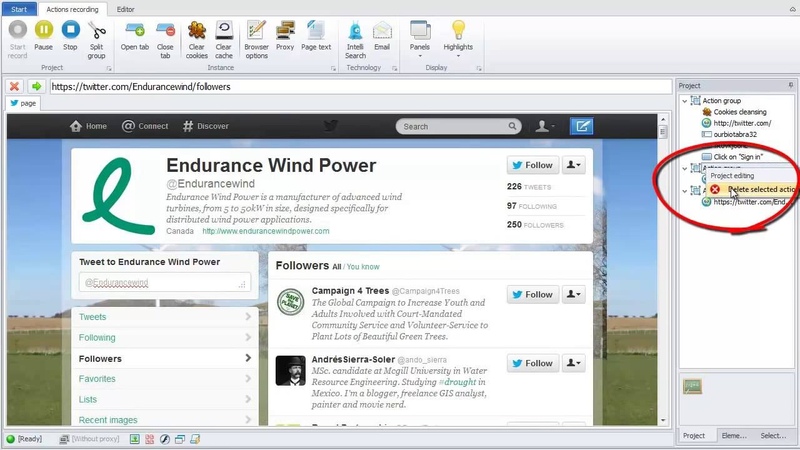Screen dimensions: 800x450
Task: Click the Clear cookies icon
Action: (x=197, y=31)
